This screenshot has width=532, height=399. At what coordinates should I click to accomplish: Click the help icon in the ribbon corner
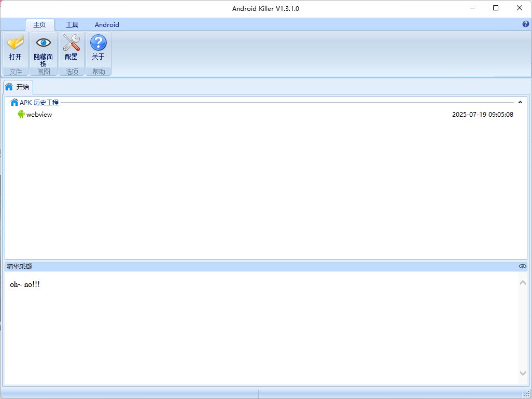[526, 24]
